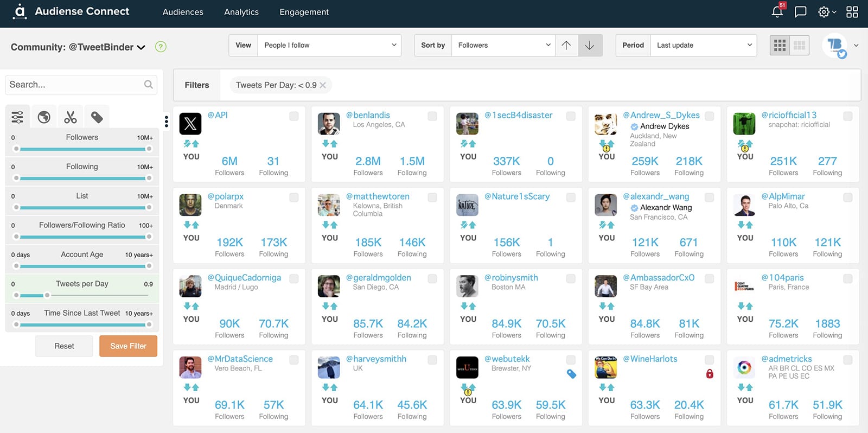Click the @API X logo avatar

click(x=190, y=124)
